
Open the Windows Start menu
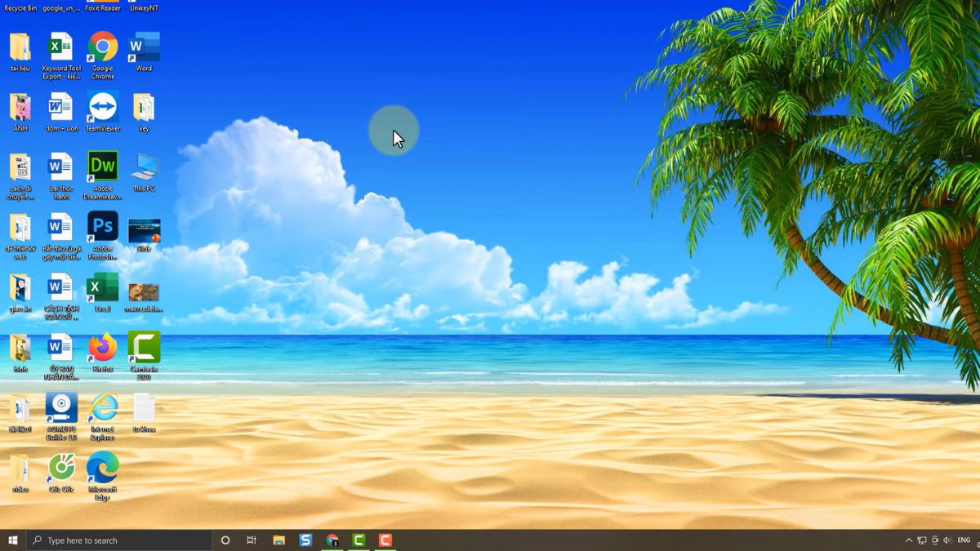pyautogui.click(x=13, y=540)
